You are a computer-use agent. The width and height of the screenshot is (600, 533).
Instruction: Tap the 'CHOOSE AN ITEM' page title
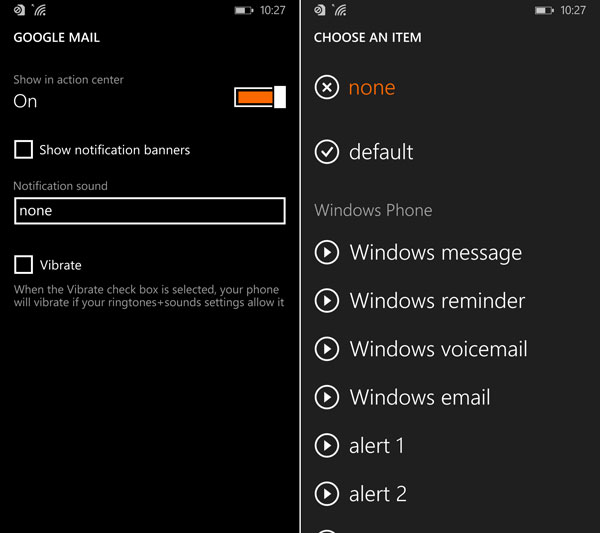point(368,37)
